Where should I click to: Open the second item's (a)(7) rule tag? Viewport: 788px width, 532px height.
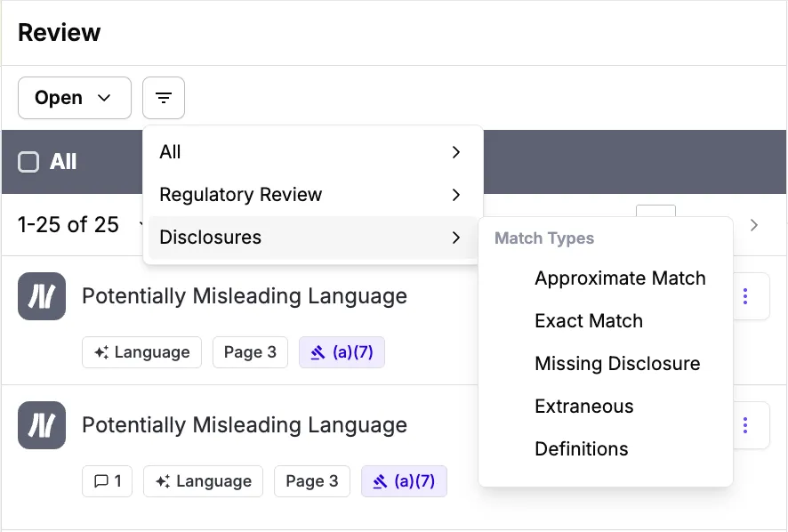coord(404,481)
